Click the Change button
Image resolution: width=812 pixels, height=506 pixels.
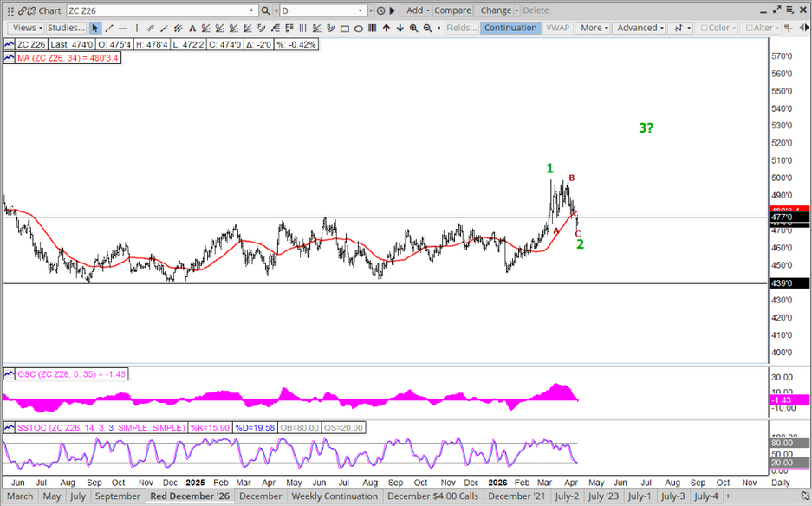[x=496, y=10]
